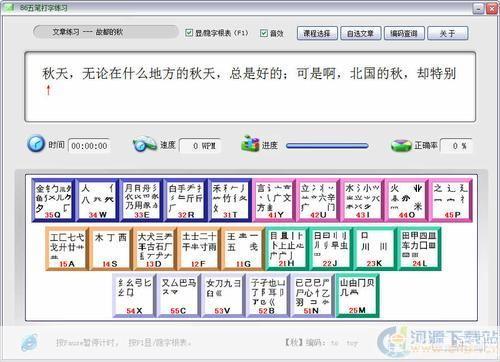Click the 42U radical key tile
The height and width of the screenshot is (362, 500).
pyautogui.click(x=318, y=200)
